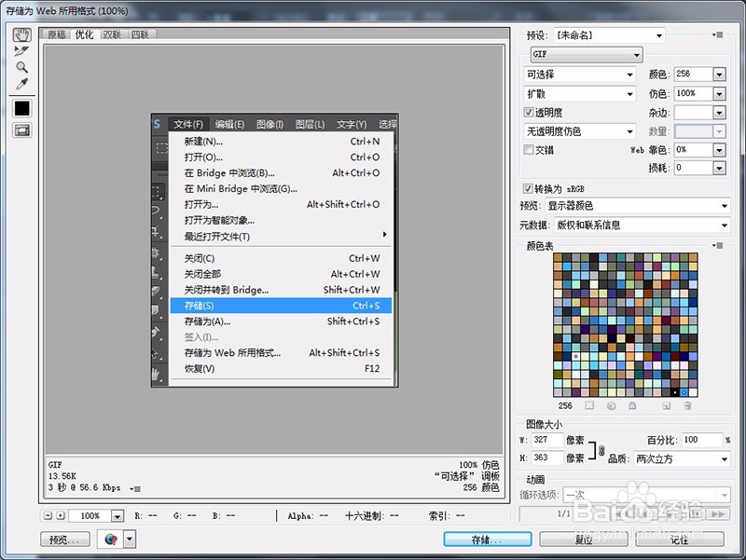The height and width of the screenshot is (560, 746).
Task: Enable the 交错 interlaced checkbox
Action: coord(529,149)
